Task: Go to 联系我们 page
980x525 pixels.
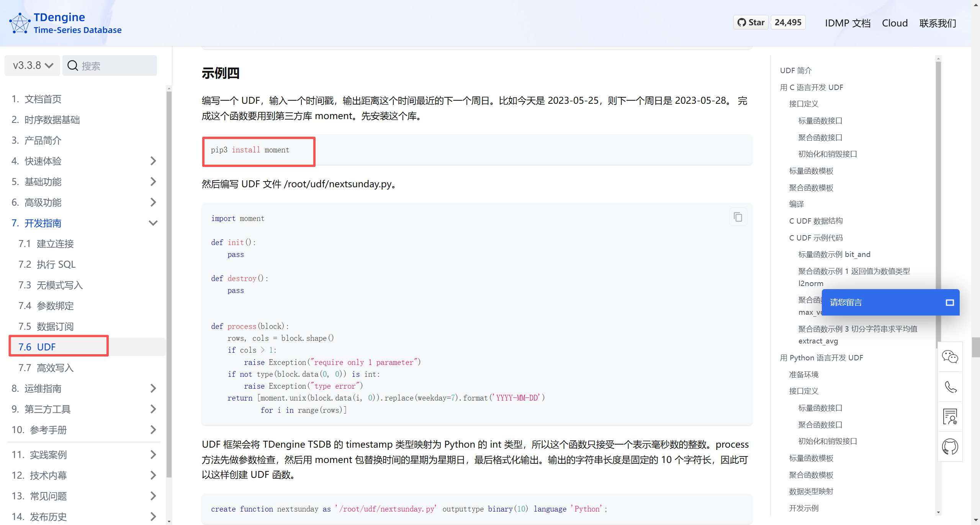Action: point(937,23)
